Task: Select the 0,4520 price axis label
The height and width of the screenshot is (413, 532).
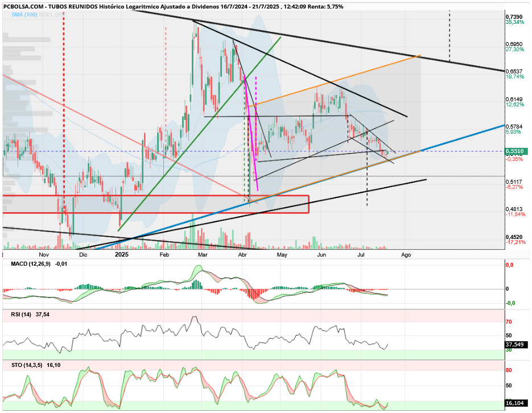Action: point(514,237)
